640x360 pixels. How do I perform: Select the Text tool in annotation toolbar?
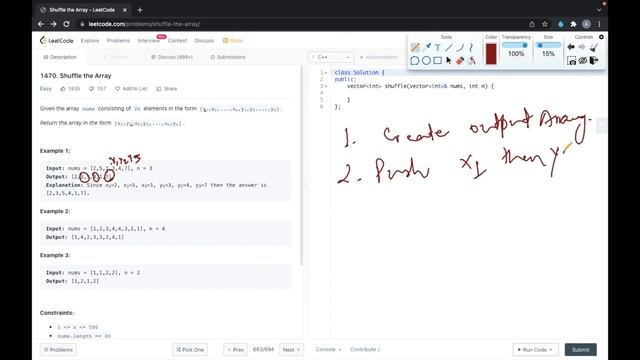point(438,48)
